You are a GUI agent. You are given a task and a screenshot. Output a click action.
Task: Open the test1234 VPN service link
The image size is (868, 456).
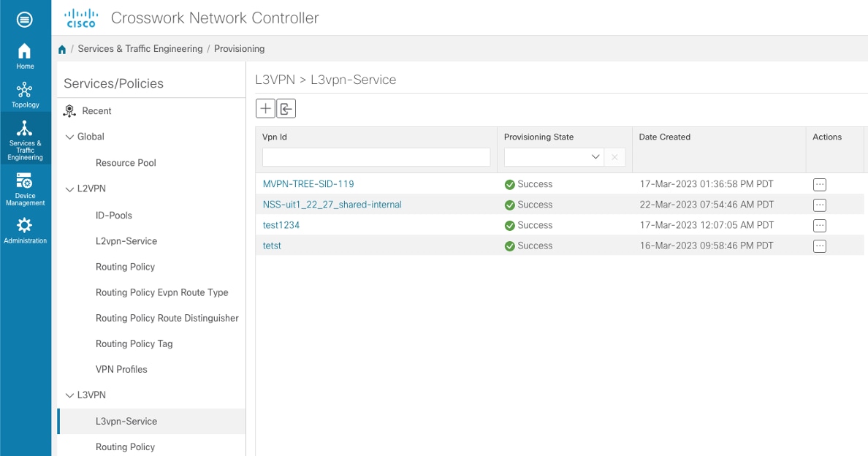[281, 225]
